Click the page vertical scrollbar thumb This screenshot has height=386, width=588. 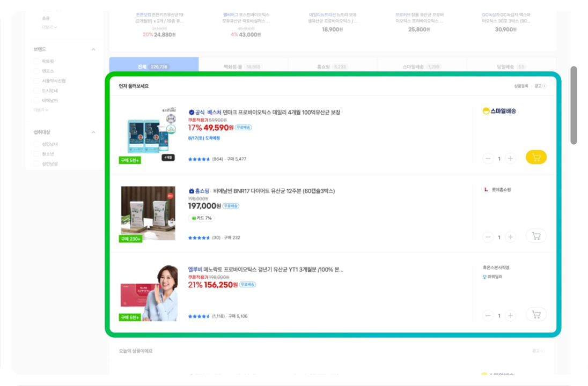(x=574, y=105)
